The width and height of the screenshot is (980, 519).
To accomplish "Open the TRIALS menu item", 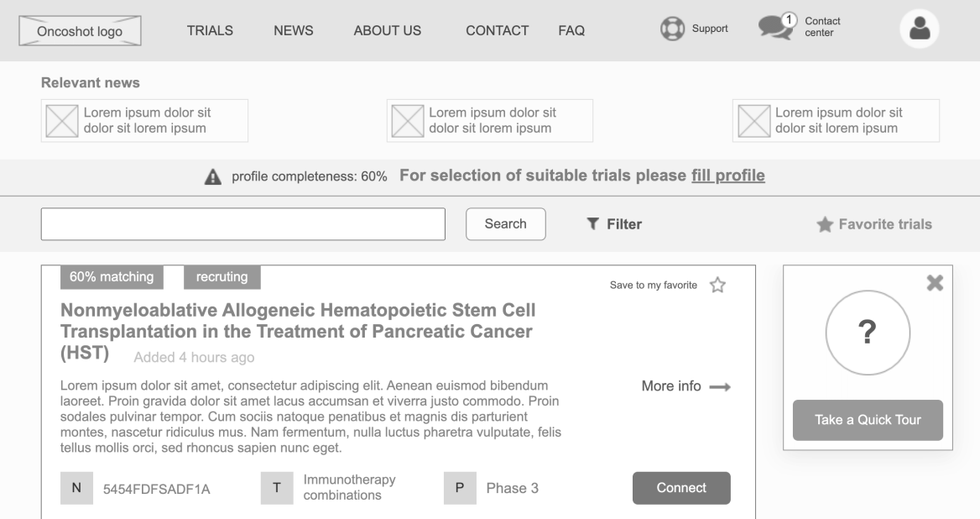I will coord(210,30).
